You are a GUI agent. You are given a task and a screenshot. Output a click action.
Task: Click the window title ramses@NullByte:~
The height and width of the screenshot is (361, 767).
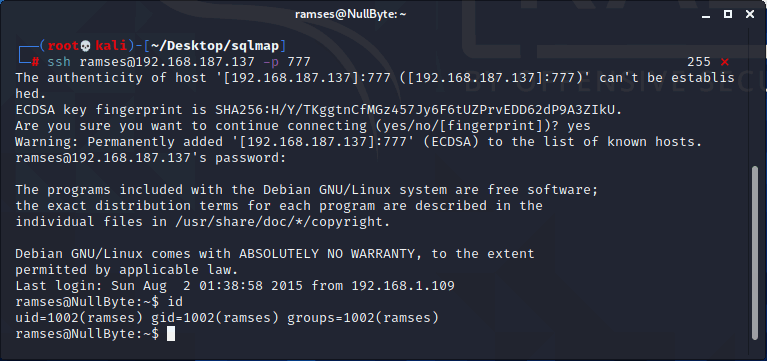point(351,14)
